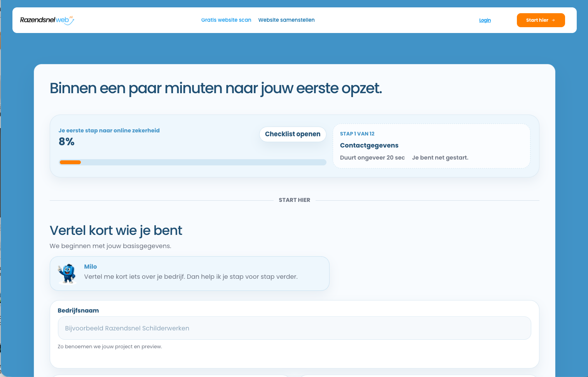Click the orange filled part of progress bar

pyautogui.click(x=70, y=162)
